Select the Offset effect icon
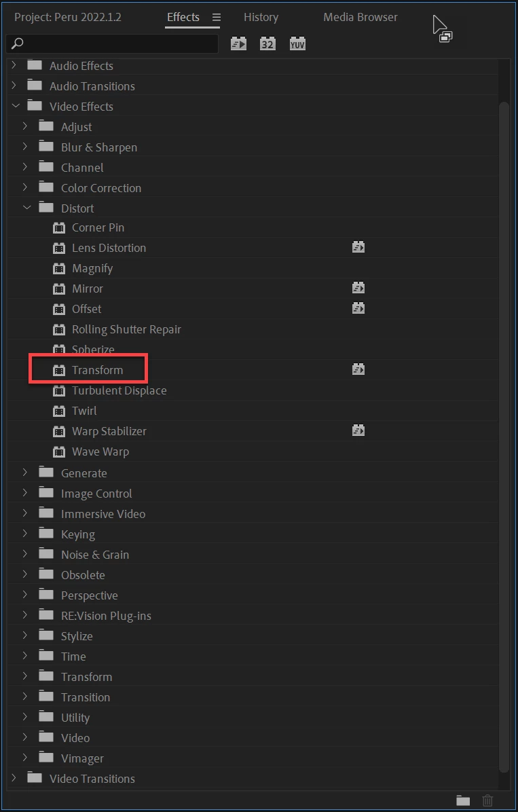The height and width of the screenshot is (812, 518). click(59, 309)
